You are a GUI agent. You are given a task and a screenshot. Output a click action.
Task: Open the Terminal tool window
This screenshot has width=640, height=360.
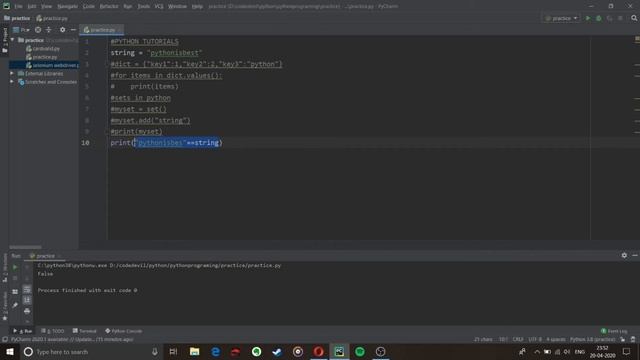click(84, 331)
